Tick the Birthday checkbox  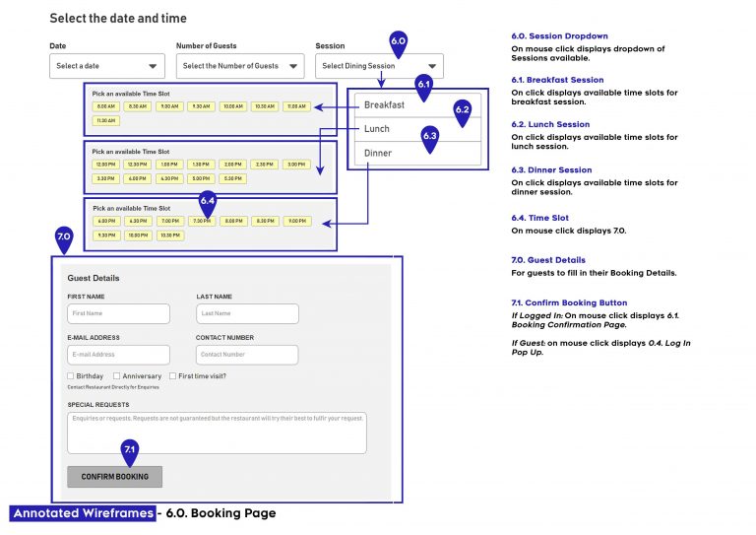(x=71, y=375)
